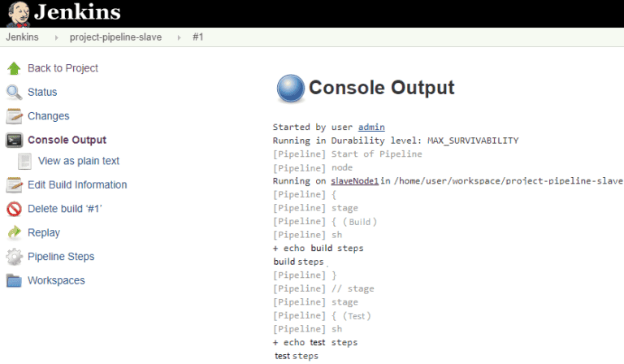Click the Changes notepad icon

[14, 116]
